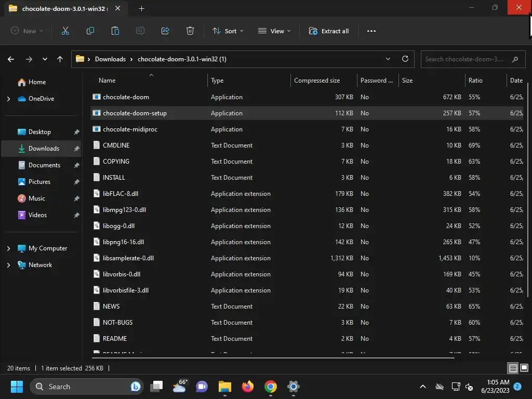Close the chocolate-doom-3.0.1-win32 tab
Image resolution: width=532 pixels, height=399 pixels.
(118, 8)
